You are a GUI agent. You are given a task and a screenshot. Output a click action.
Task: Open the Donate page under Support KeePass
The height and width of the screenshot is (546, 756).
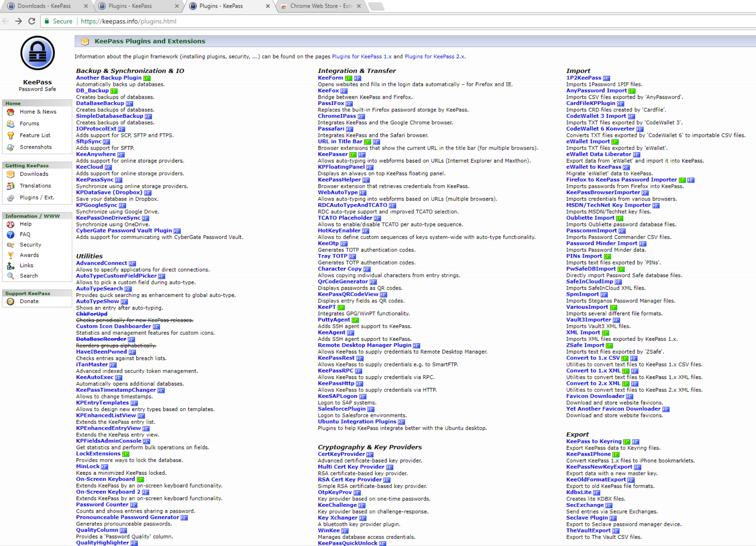29,301
